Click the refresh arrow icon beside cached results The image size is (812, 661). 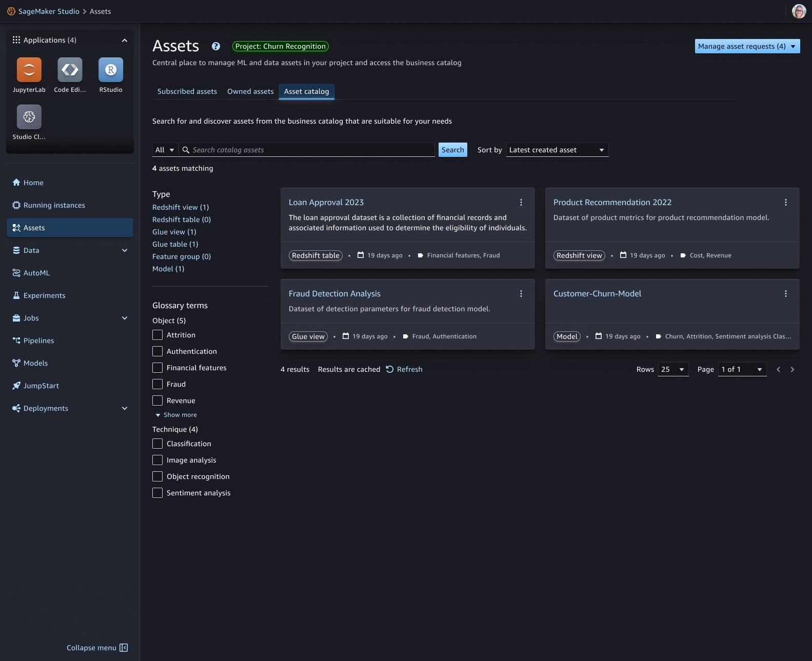pos(390,369)
